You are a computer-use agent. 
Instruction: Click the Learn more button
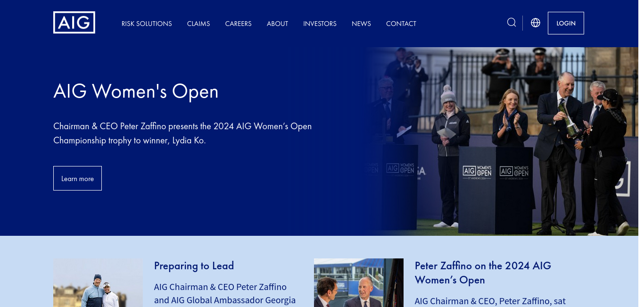point(77,178)
